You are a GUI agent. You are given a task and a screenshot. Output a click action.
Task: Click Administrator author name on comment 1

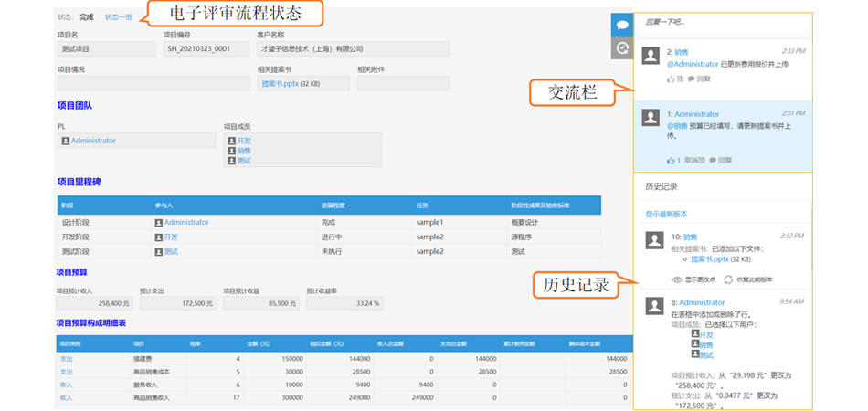click(697, 114)
